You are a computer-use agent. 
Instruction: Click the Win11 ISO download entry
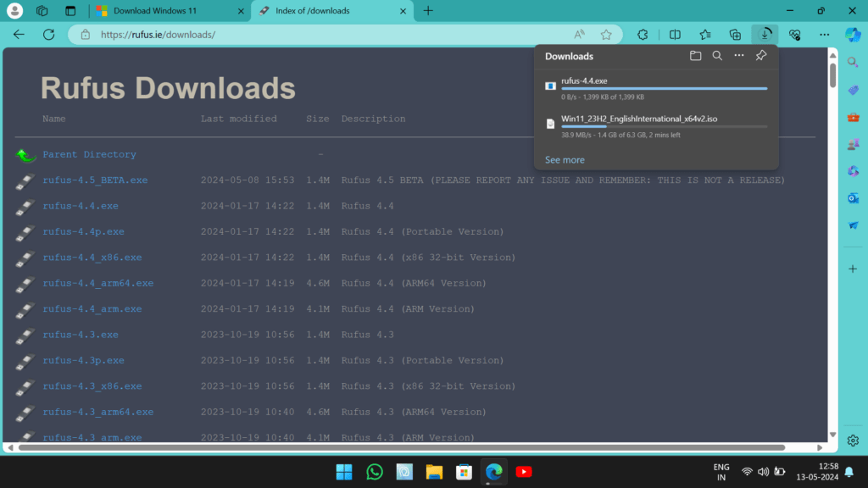click(657, 126)
